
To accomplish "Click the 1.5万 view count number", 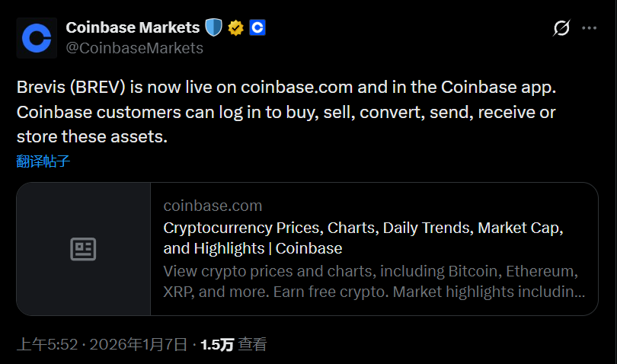I will (x=217, y=345).
